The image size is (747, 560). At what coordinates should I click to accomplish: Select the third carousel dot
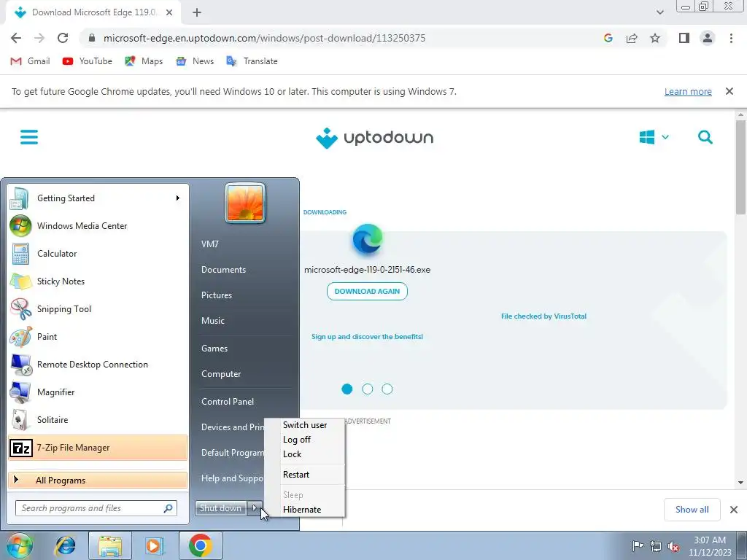point(387,389)
